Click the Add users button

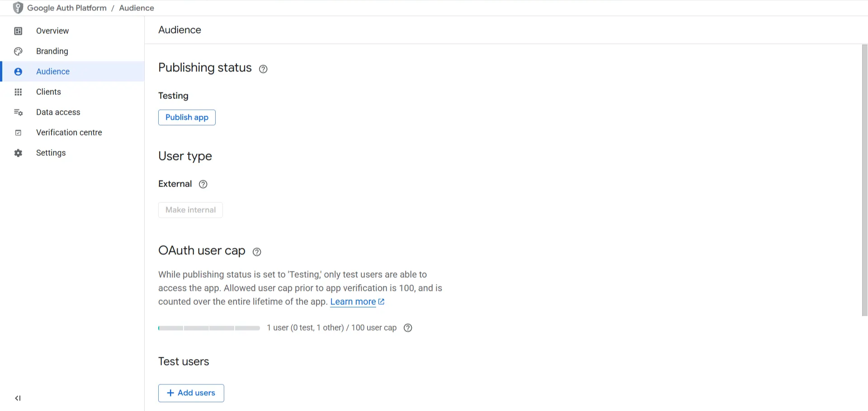point(191,393)
